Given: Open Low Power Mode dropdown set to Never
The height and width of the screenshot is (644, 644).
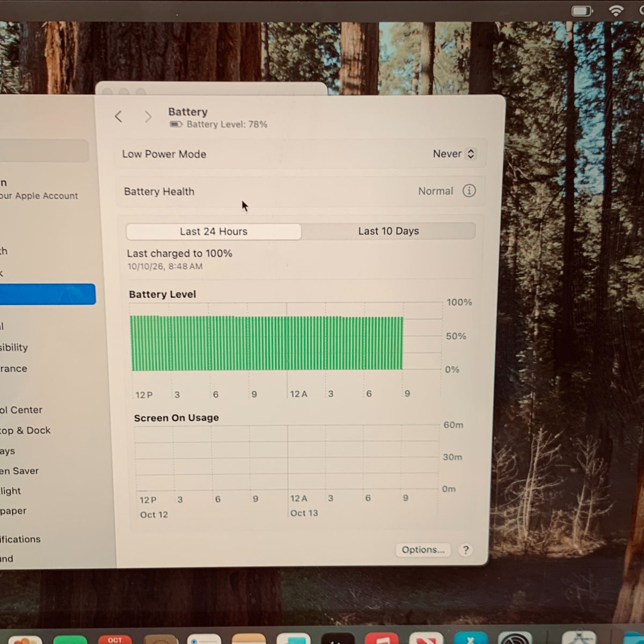Looking at the screenshot, I should 454,154.
